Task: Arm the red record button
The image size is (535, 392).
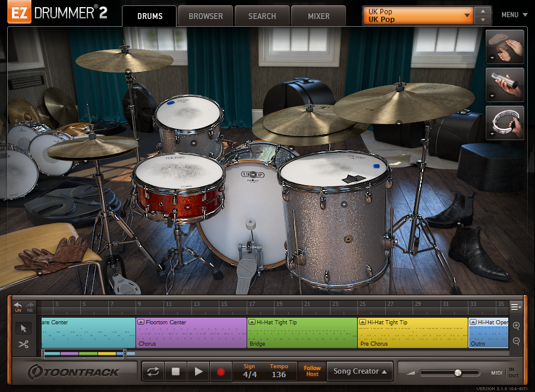Action: (x=221, y=371)
